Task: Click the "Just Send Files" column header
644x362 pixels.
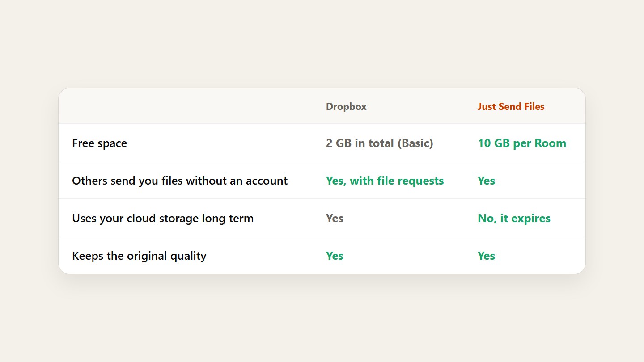Action: tap(511, 106)
